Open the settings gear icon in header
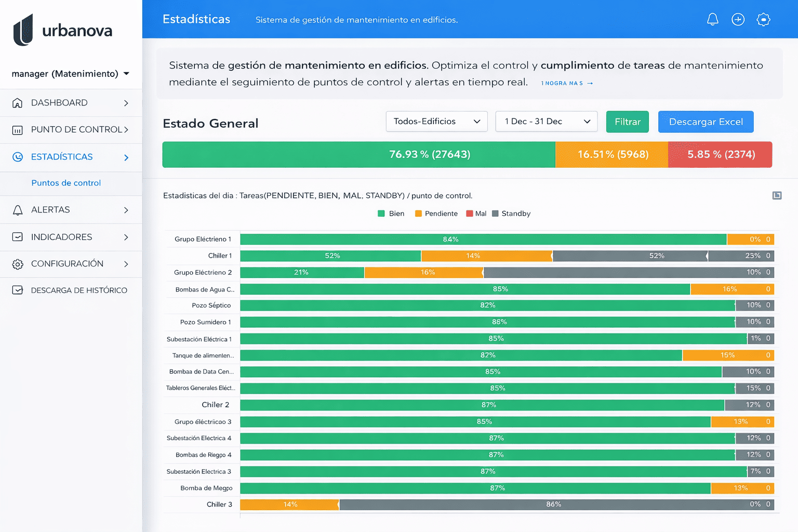 coord(763,20)
